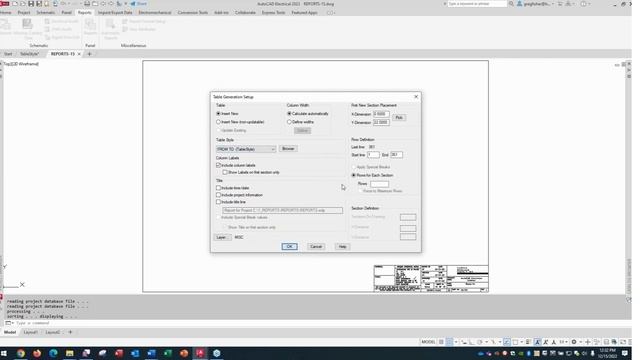Click the Missing Catalog Data ribbon icon

(28, 29)
